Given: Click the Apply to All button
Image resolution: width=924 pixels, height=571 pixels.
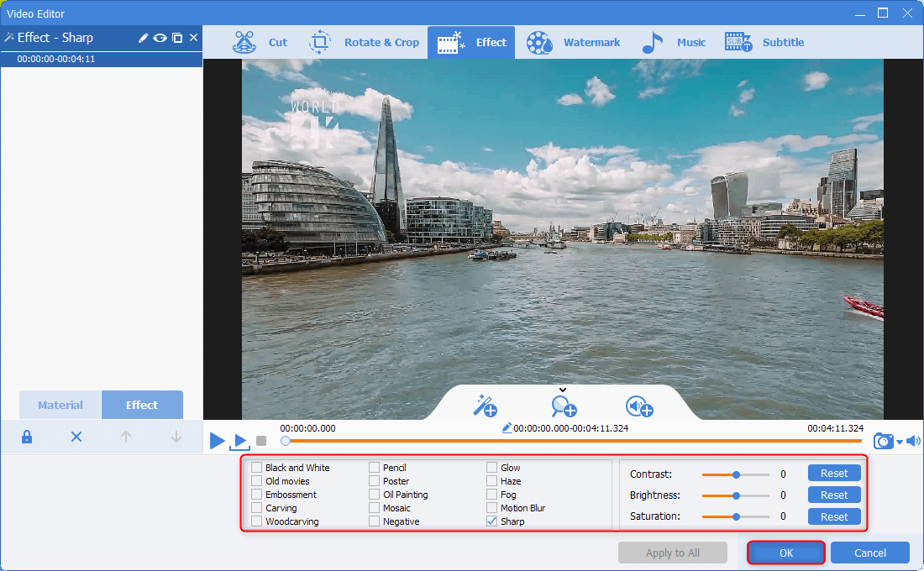Looking at the screenshot, I should (x=672, y=553).
